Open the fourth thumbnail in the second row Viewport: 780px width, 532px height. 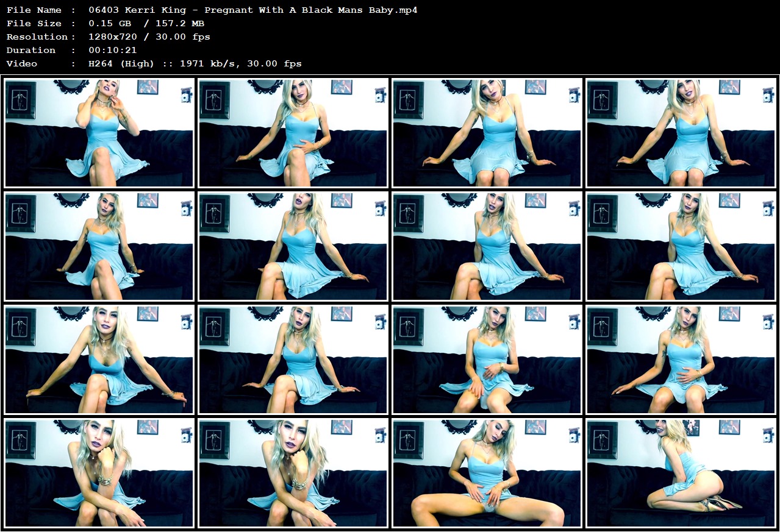[x=681, y=246]
